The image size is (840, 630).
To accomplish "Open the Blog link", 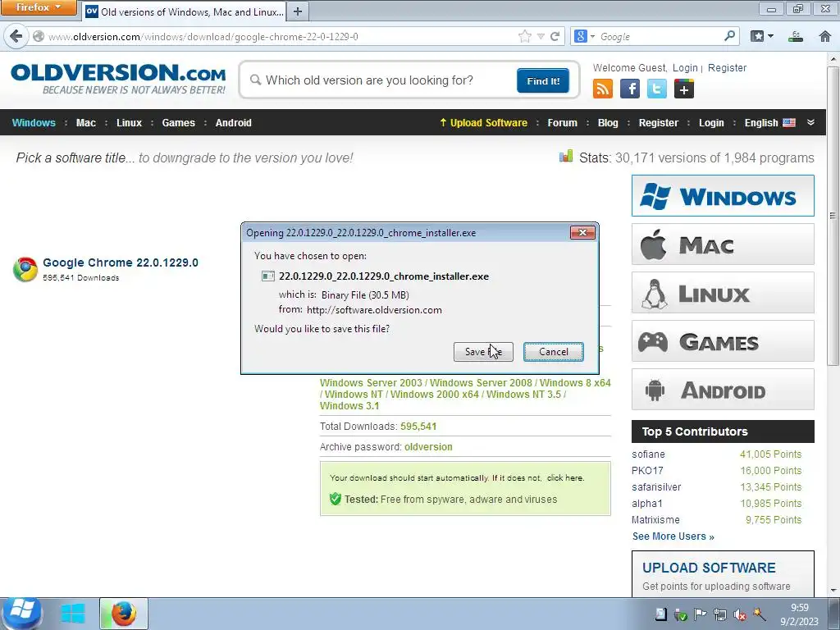I will point(608,123).
